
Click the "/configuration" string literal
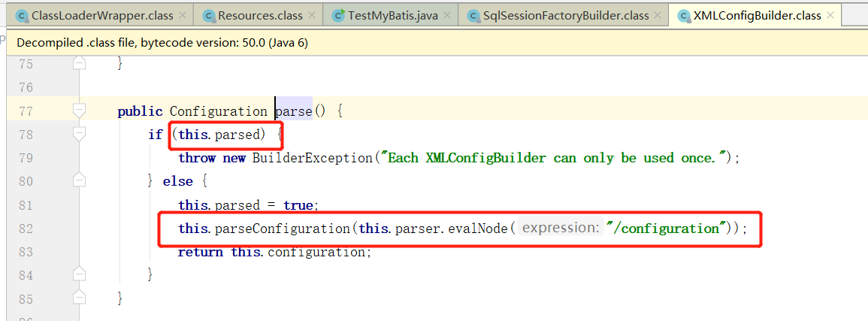point(667,229)
